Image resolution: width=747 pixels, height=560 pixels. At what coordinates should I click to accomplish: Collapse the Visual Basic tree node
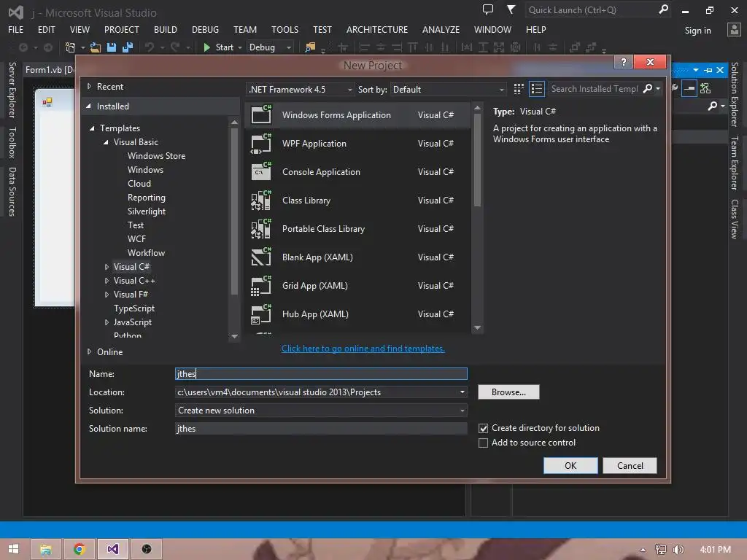click(x=106, y=142)
